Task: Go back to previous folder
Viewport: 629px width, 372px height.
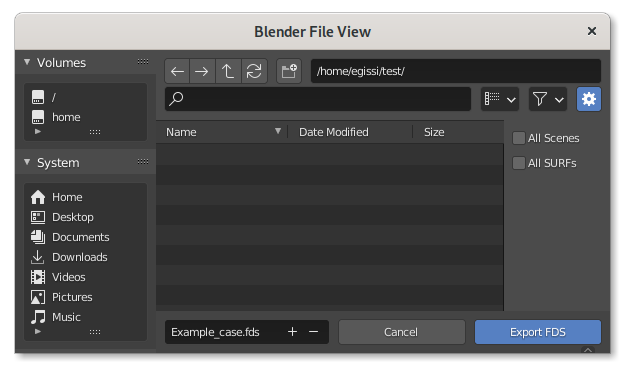Action: click(x=177, y=71)
